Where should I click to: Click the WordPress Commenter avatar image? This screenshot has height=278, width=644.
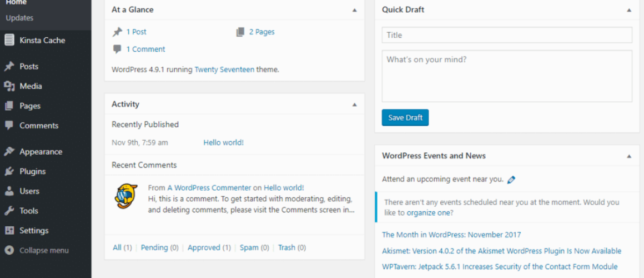pos(125,196)
